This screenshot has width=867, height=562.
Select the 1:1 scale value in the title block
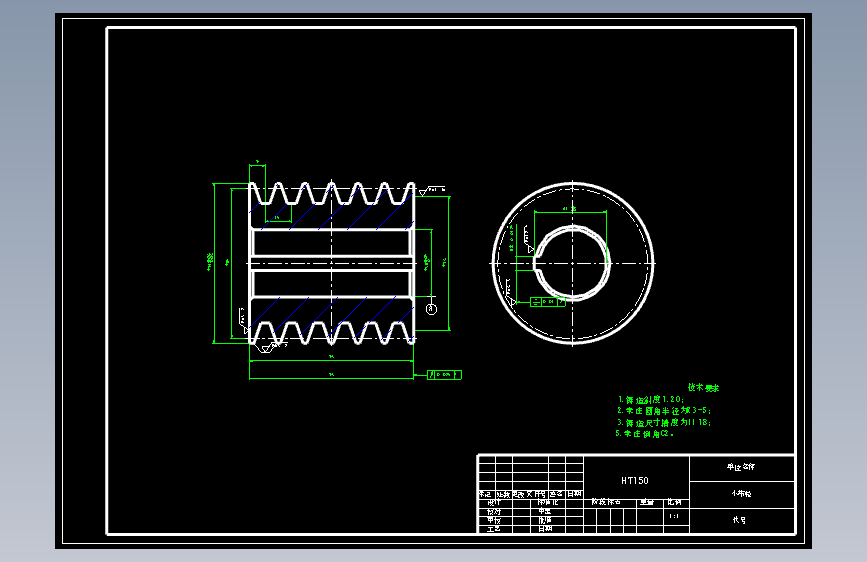coord(673,516)
